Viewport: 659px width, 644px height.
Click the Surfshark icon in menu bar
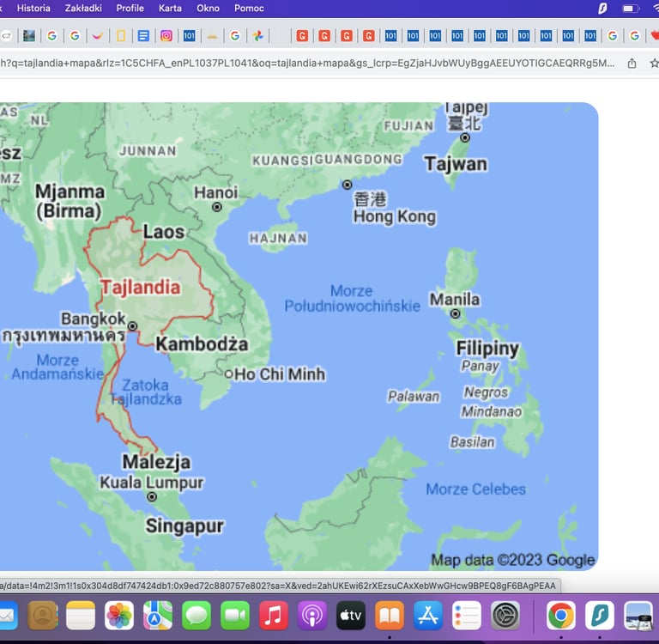602,9
